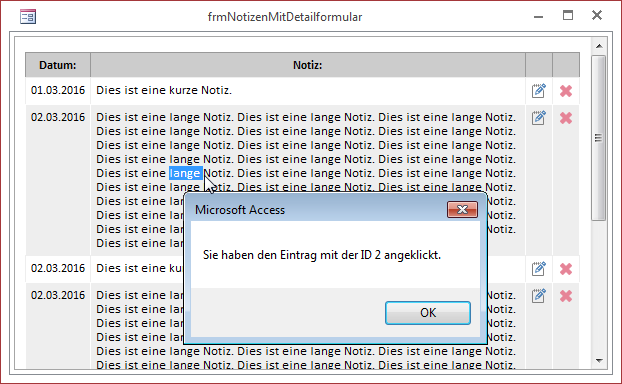Click the window title frmNotizenMitDetailformular
Viewport: 622px width, 384px height.
(285, 17)
